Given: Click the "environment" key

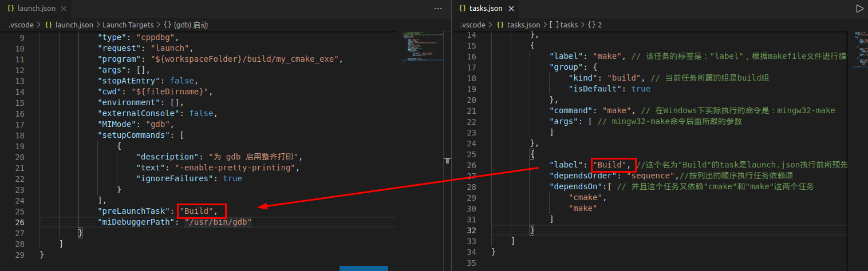Looking at the screenshot, I should [129, 103].
